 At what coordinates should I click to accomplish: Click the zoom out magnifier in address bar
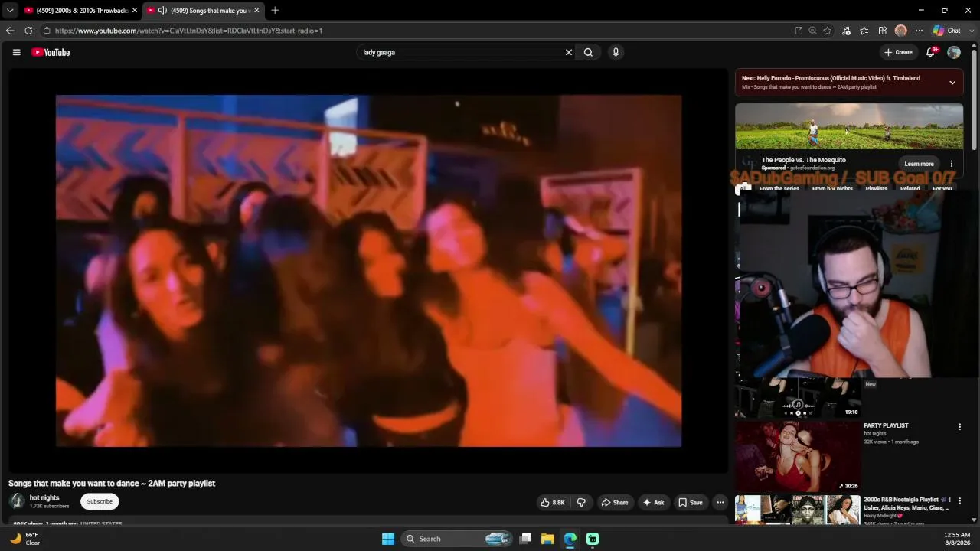pos(813,31)
